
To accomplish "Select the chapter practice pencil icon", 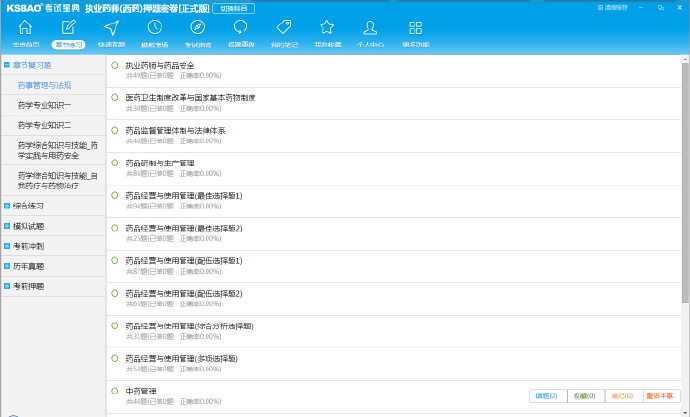I will point(68,28).
